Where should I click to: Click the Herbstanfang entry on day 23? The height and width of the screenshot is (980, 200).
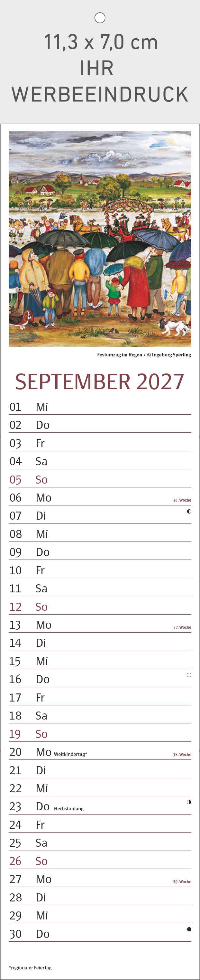(x=69, y=808)
